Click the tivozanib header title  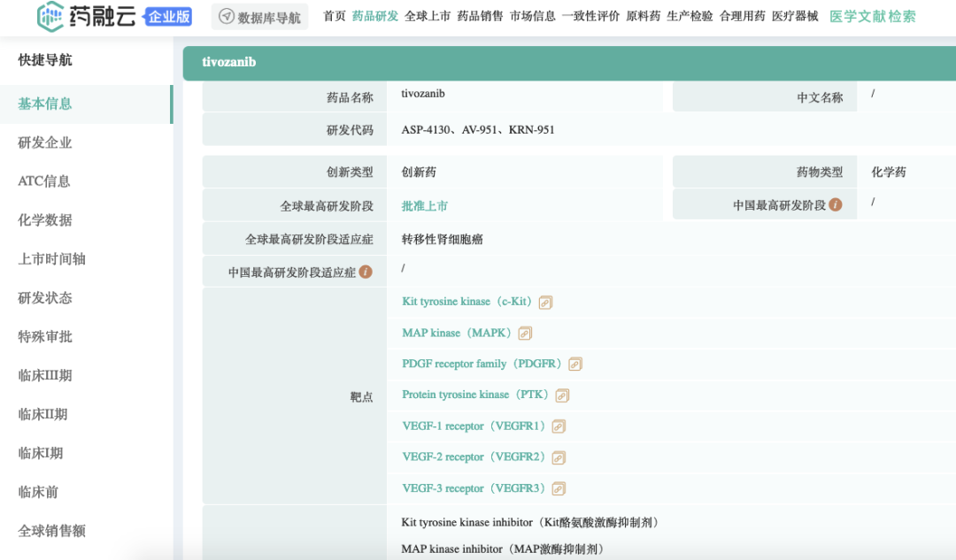click(228, 62)
